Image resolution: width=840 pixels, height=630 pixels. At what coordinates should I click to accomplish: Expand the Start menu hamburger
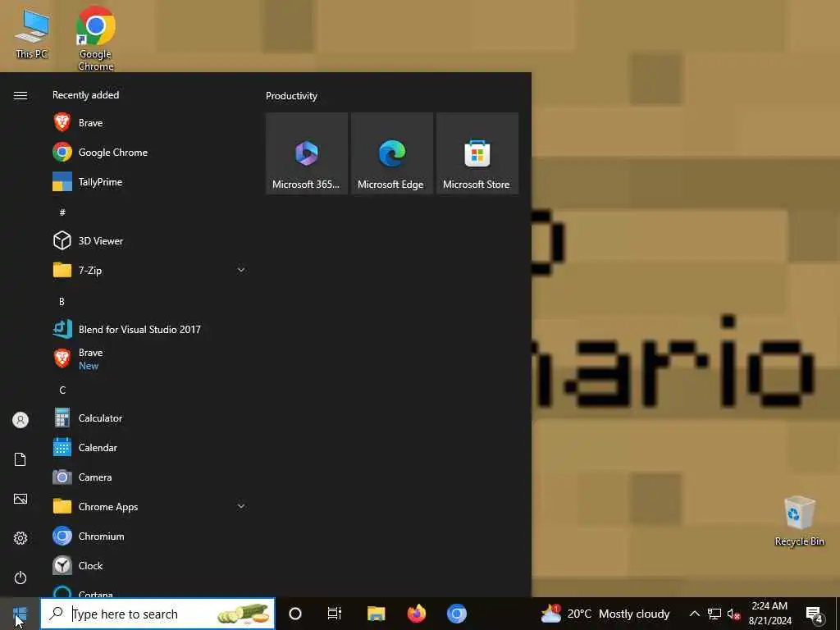coord(21,95)
